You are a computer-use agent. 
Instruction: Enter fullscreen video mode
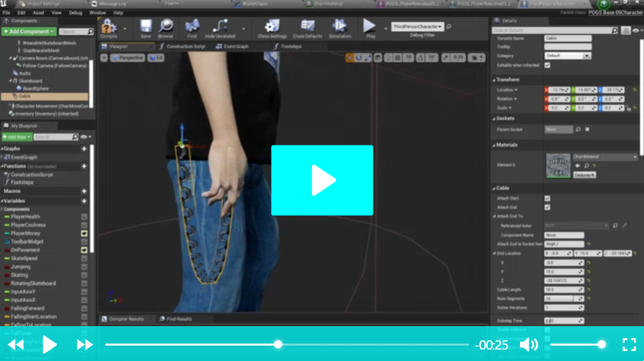click(x=629, y=344)
